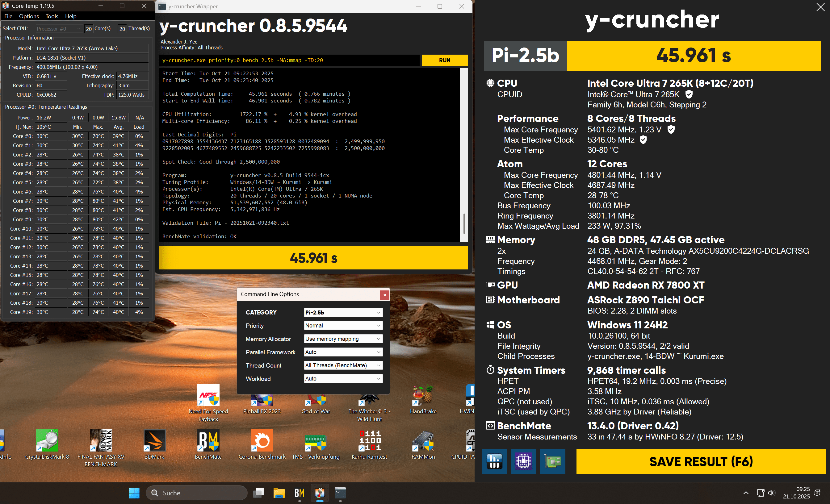Open the Options menu in Core Temp
Screen dimensions: 830x504
point(29,16)
